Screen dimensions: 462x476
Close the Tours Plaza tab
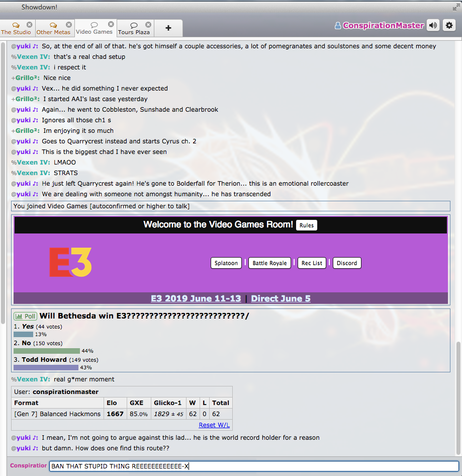(x=148, y=25)
